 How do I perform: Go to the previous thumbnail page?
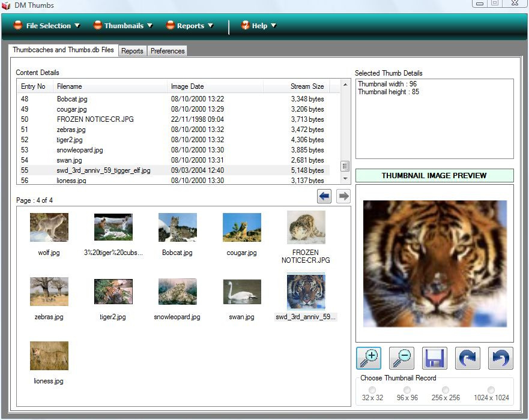[x=325, y=196]
